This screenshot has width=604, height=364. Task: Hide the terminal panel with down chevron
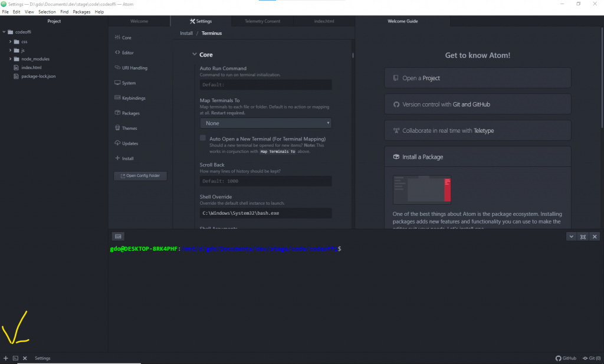[x=571, y=237]
